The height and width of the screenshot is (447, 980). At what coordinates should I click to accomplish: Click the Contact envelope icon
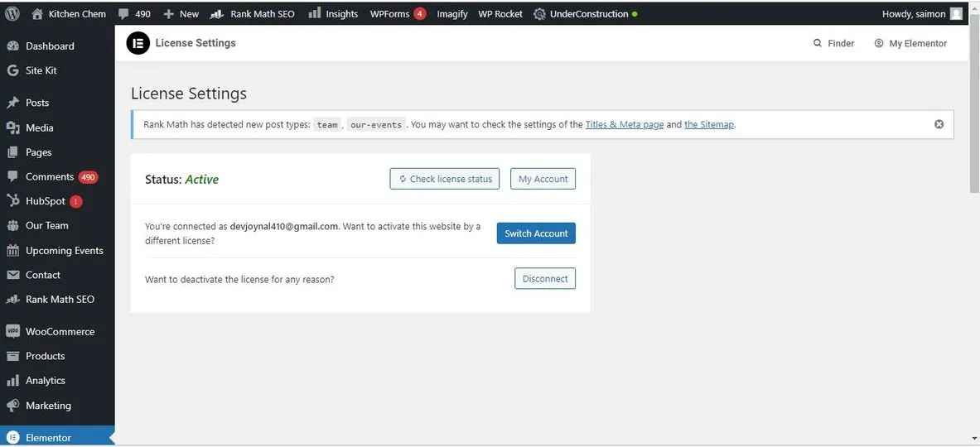click(12, 275)
